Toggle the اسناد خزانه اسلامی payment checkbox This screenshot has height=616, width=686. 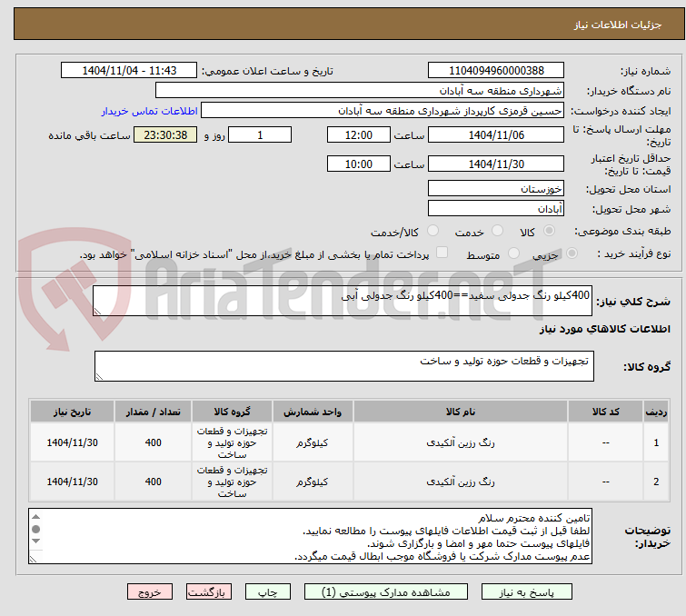[442, 253]
